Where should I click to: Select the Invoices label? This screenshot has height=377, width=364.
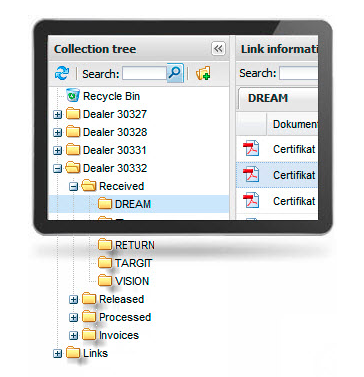tap(119, 335)
